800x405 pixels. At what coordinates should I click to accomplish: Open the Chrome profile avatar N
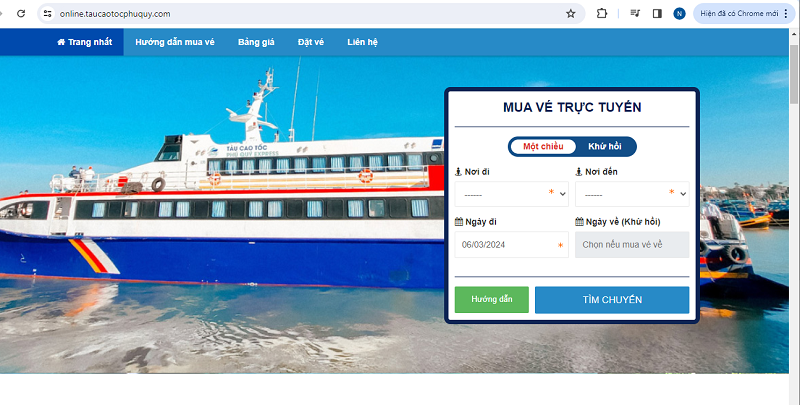coord(679,14)
